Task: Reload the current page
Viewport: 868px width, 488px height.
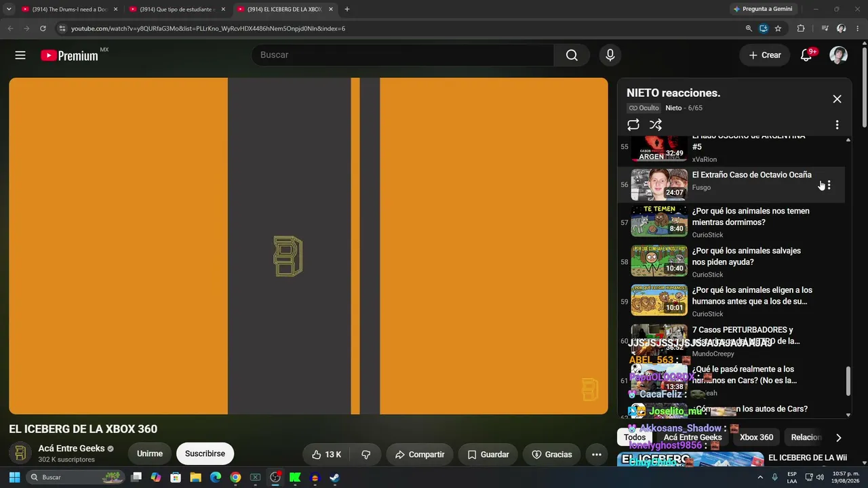Action: point(43,28)
